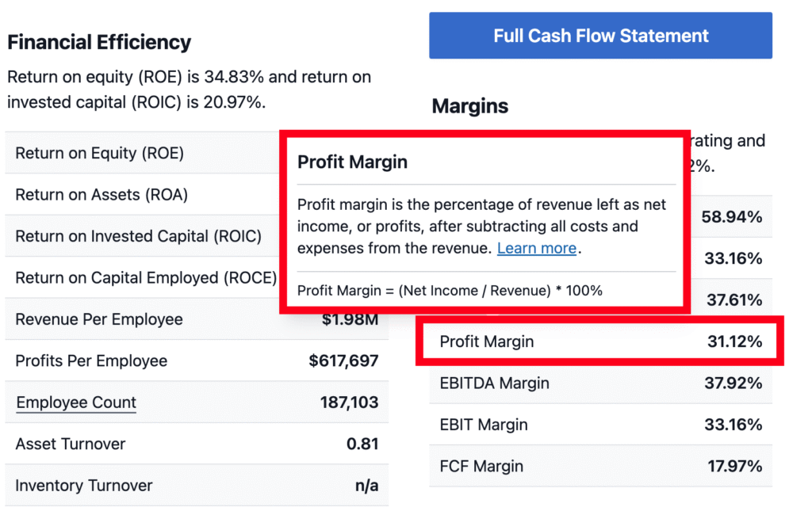
Task: Click the Full Cash Flow Statement button
Action: pyautogui.click(x=600, y=36)
